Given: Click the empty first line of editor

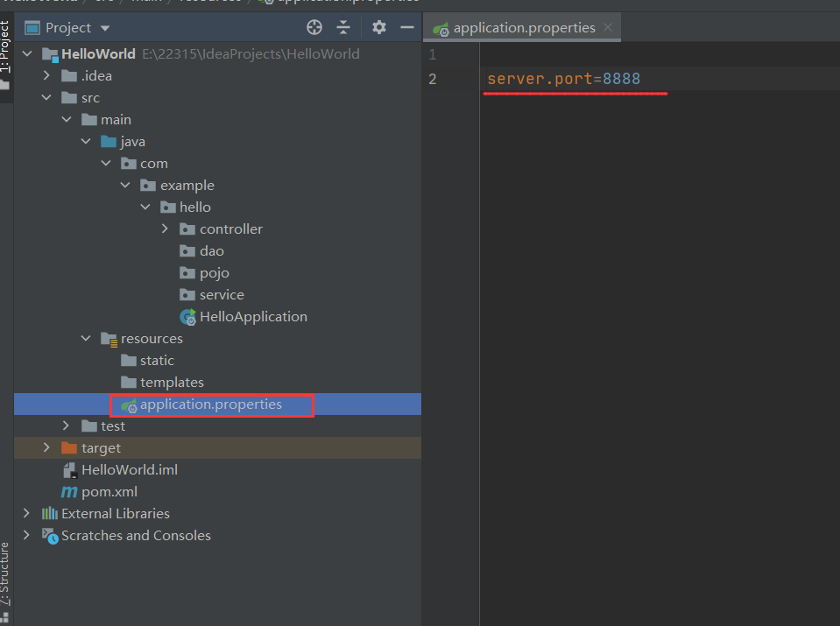Looking at the screenshot, I should [x=660, y=54].
